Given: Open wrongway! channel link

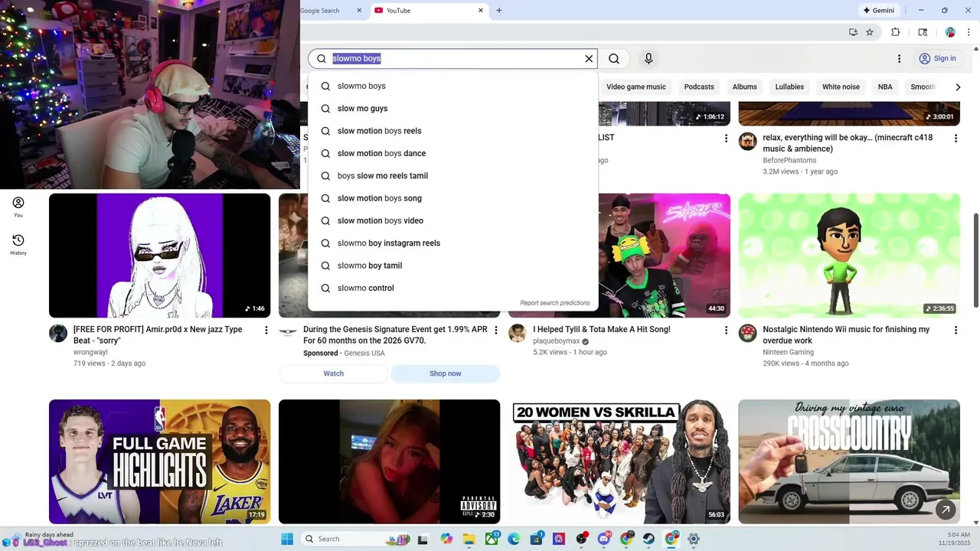Looking at the screenshot, I should [x=90, y=353].
